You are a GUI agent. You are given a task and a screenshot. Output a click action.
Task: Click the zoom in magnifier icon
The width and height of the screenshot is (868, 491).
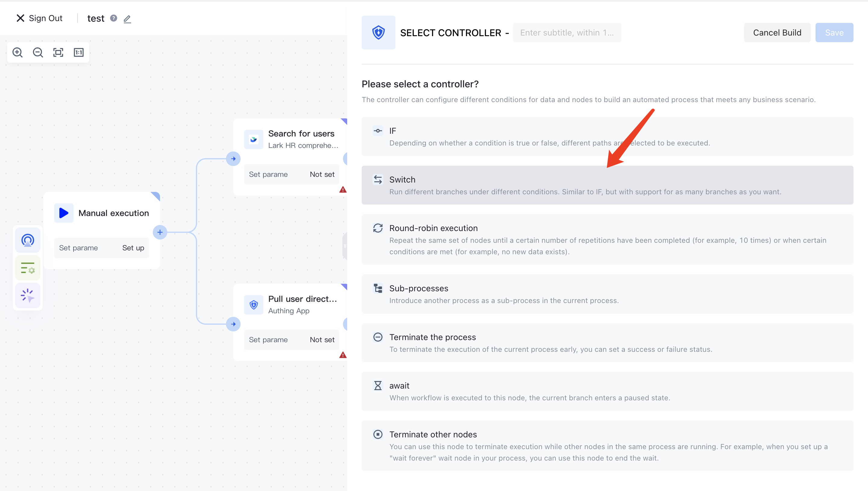(17, 52)
